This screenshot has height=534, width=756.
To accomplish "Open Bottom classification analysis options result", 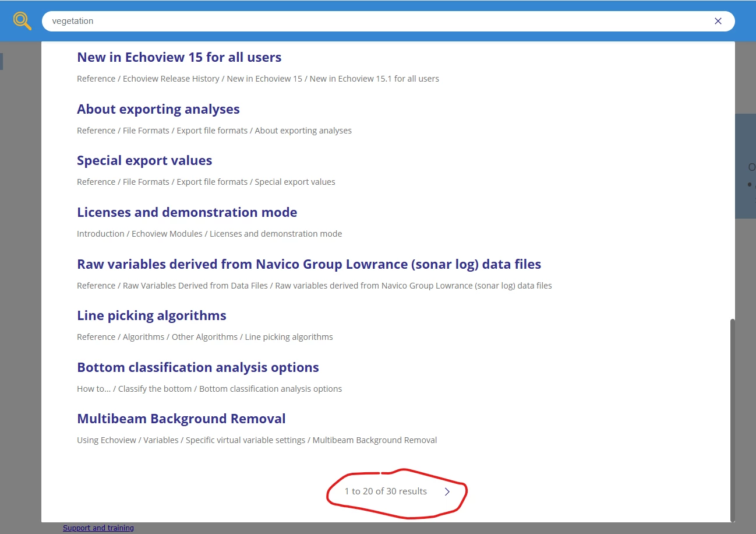I will [198, 367].
